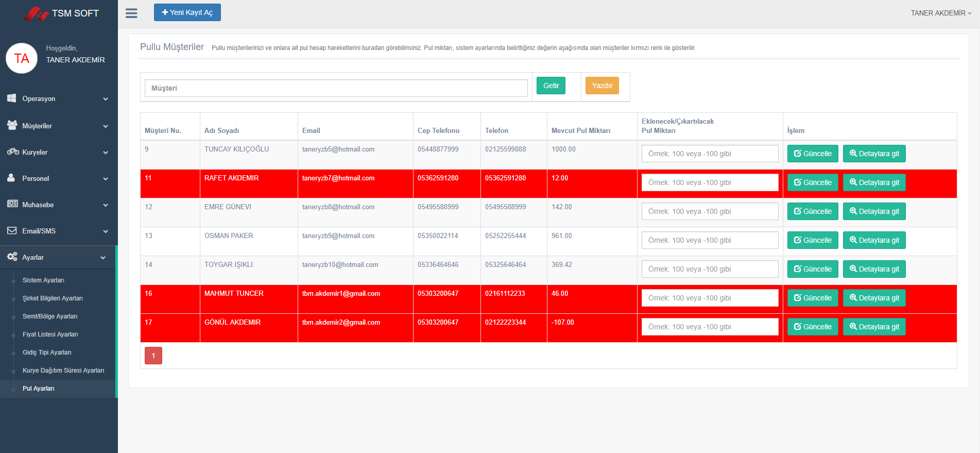980x453 pixels.
Task: Select Fiyat Listesi Ayarları in sidebar
Action: (50, 334)
